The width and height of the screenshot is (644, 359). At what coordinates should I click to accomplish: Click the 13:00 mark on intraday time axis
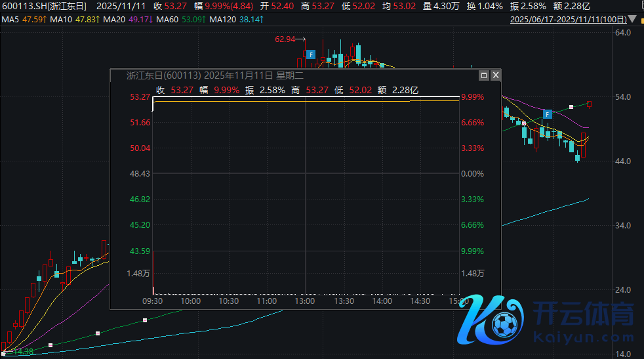[305, 301]
